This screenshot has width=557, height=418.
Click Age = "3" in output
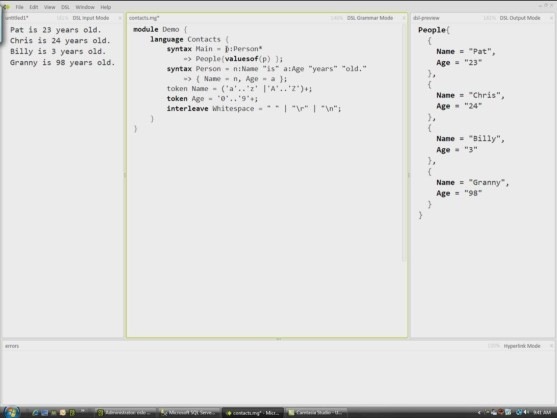[457, 150]
